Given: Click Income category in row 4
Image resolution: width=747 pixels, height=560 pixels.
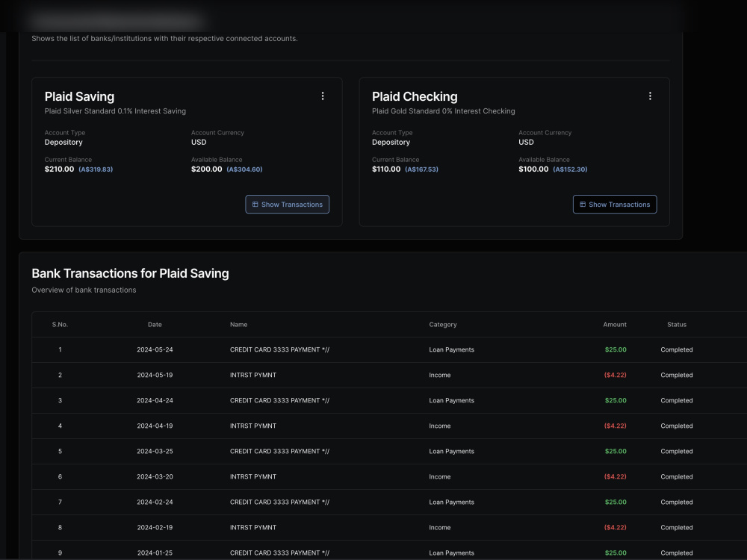Looking at the screenshot, I should pos(440,426).
